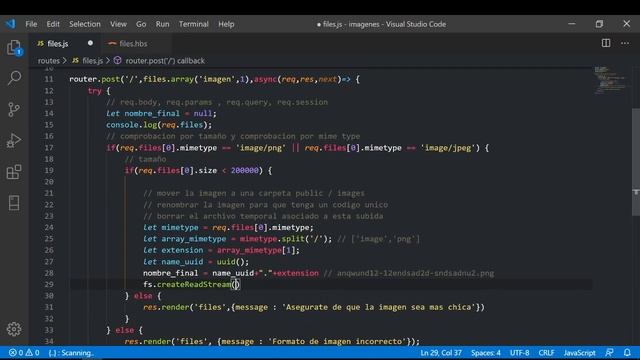This screenshot has width=640, height=360.
Task: Click 'try {' on line 12
Action: coord(99,91)
